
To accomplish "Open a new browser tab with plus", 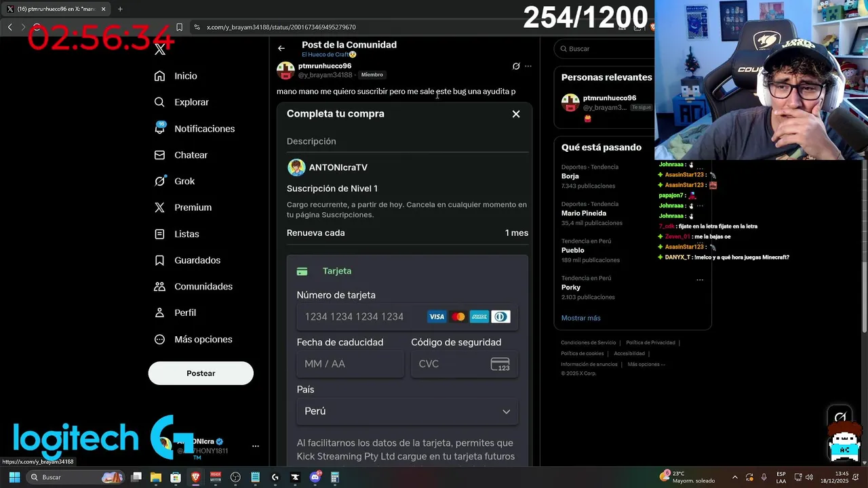I will tap(120, 9).
